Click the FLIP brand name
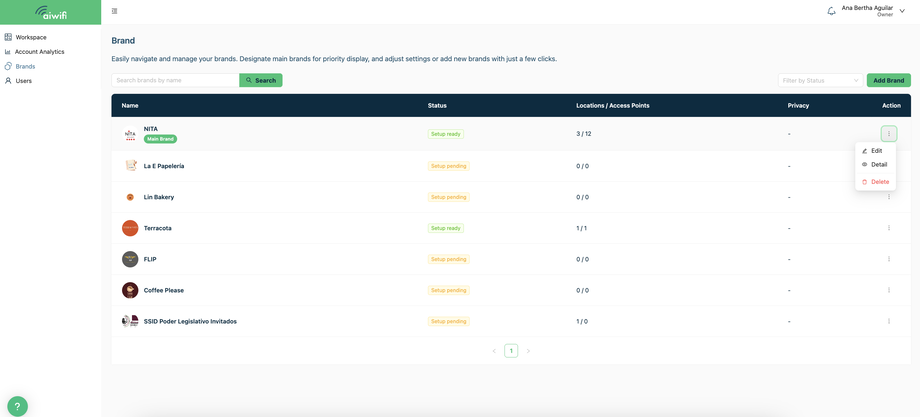 click(150, 259)
